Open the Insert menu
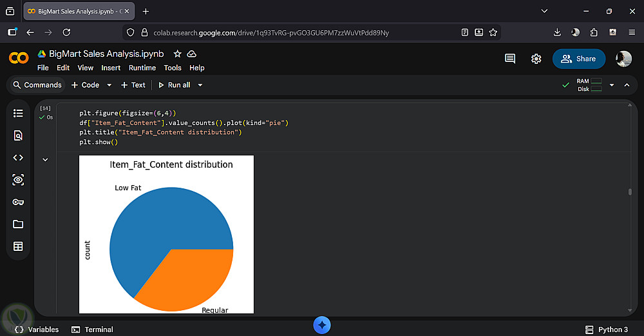The height and width of the screenshot is (336, 644). [111, 68]
